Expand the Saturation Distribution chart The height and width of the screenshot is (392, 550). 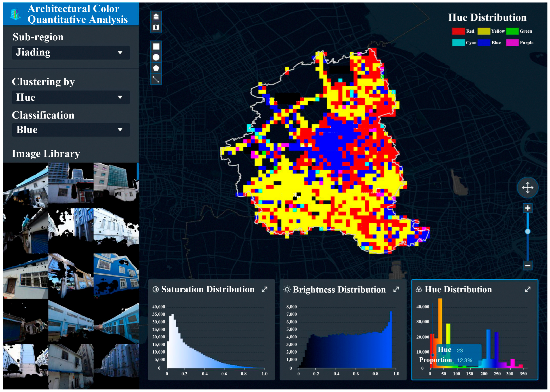click(x=264, y=289)
